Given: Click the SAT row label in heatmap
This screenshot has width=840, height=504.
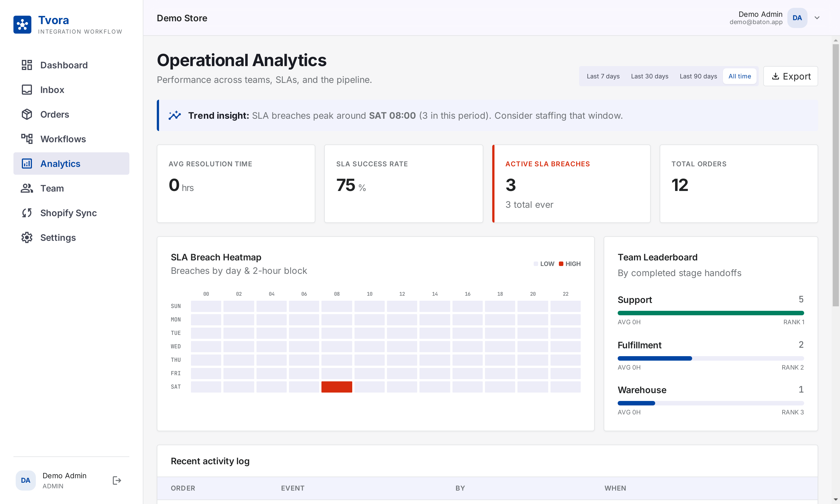Looking at the screenshot, I should (176, 387).
